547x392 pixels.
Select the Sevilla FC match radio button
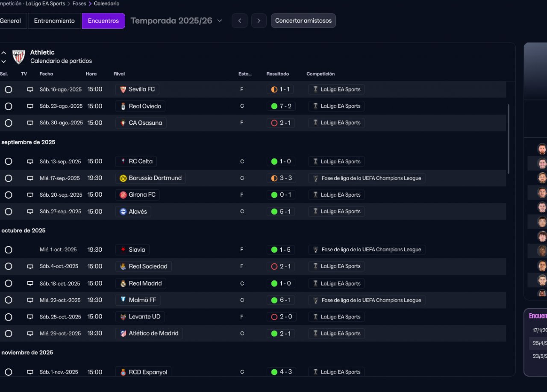(8, 89)
